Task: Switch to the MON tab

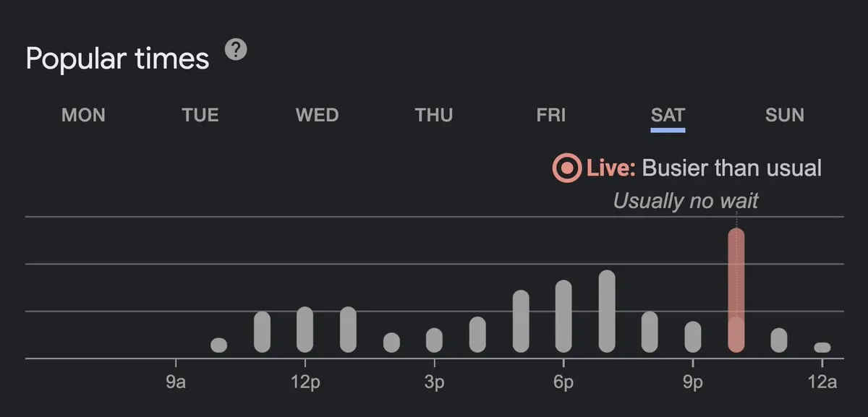Action: tap(83, 115)
